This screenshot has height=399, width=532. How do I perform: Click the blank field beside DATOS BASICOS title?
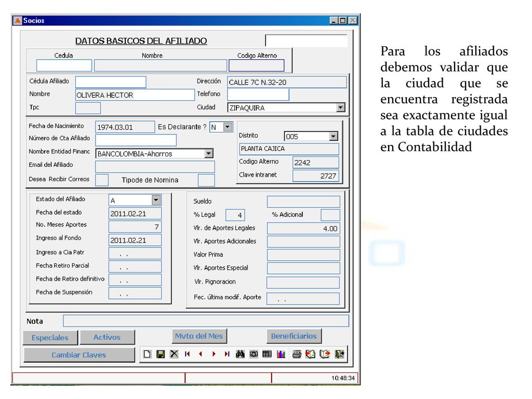(307, 41)
